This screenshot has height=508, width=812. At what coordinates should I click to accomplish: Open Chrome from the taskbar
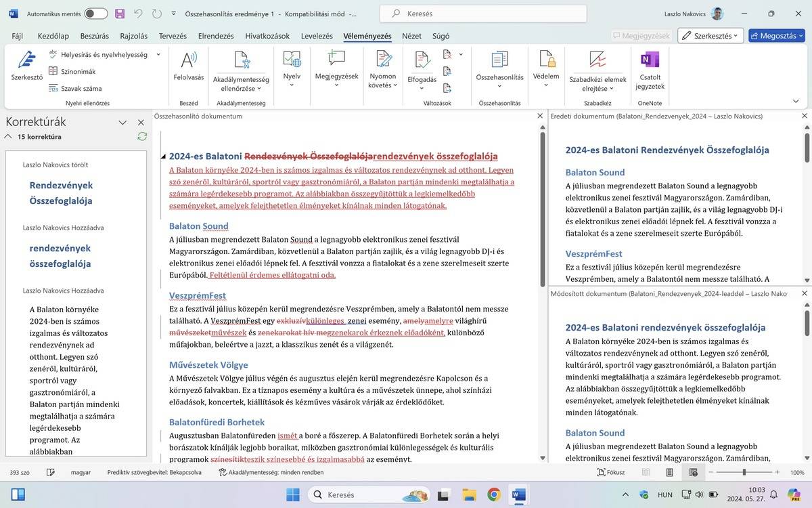pyautogui.click(x=493, y=494)
